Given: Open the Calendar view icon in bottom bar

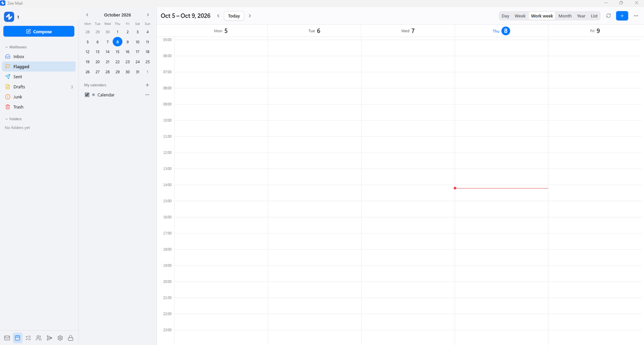Looking at the screenshot, I should click(x=18, y=338).
